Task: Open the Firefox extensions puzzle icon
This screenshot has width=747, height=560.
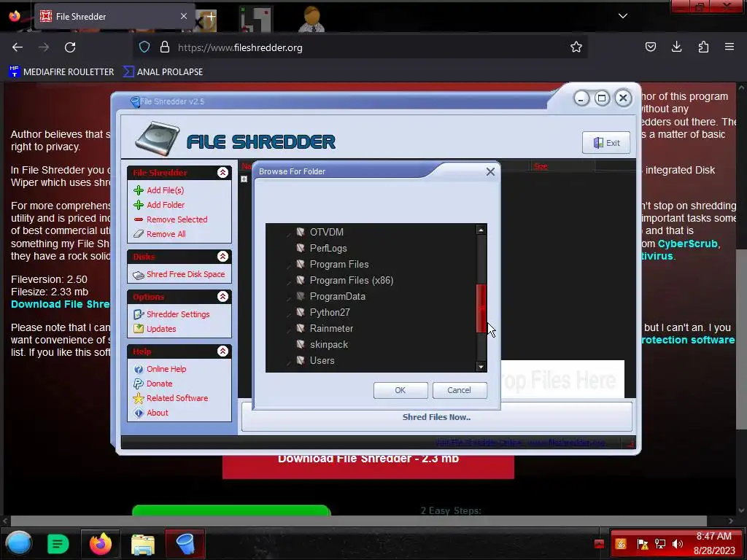Action: click(703, 47)
